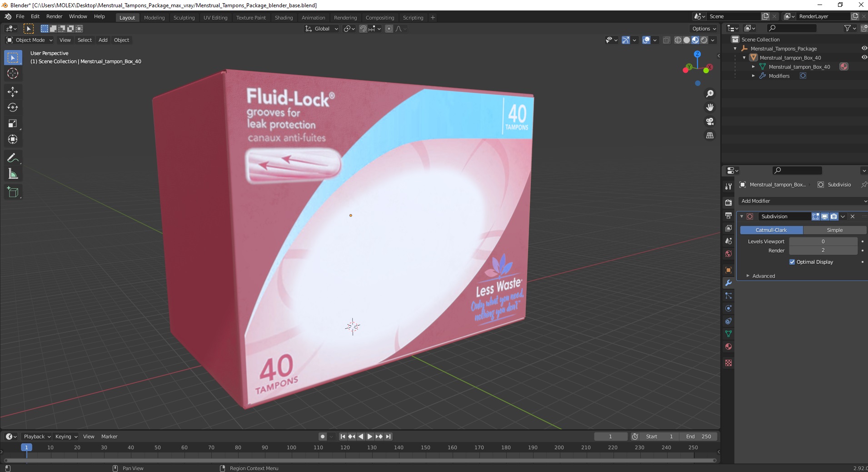The width and height of the screenshot is (868, 472).
Task: Open the Object Data properties tab
Action: pyautogui.click(x=728, y=334)
